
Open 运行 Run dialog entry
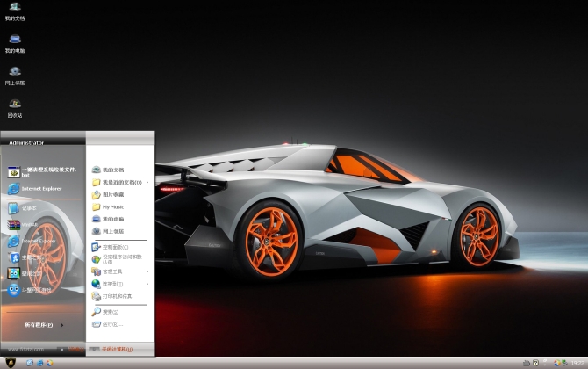[x=107, y=324]
